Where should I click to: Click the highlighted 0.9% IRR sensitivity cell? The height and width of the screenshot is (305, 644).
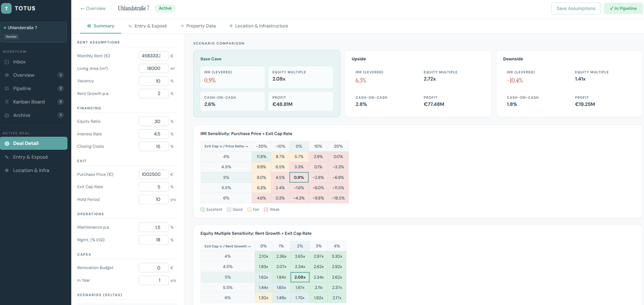(299, 178)
